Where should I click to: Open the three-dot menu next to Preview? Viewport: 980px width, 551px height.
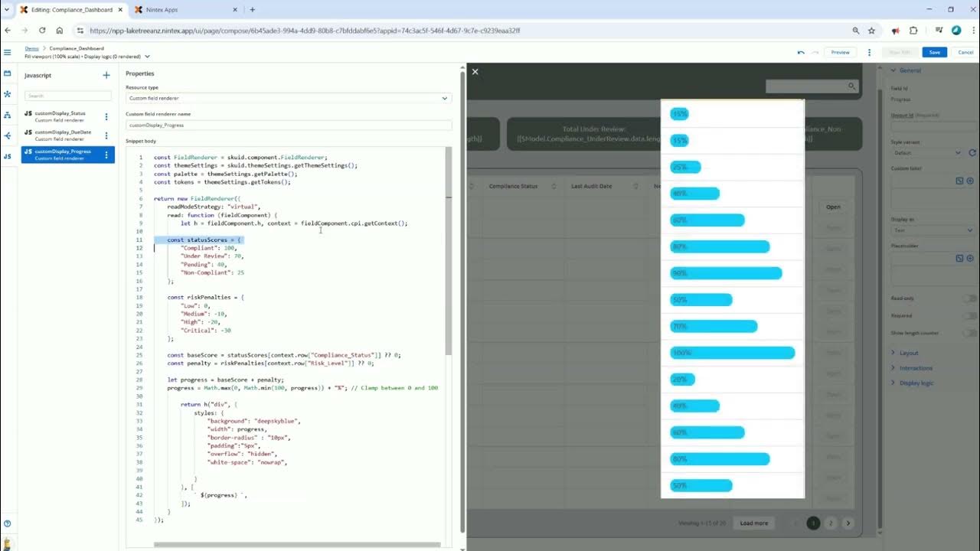click(x=869, y=52)
